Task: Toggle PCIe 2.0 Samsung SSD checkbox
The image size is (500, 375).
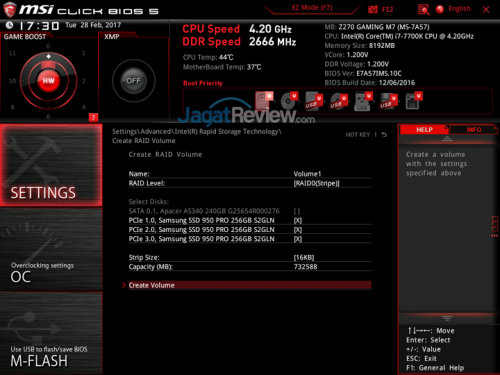Action: (x=298, y=230)
